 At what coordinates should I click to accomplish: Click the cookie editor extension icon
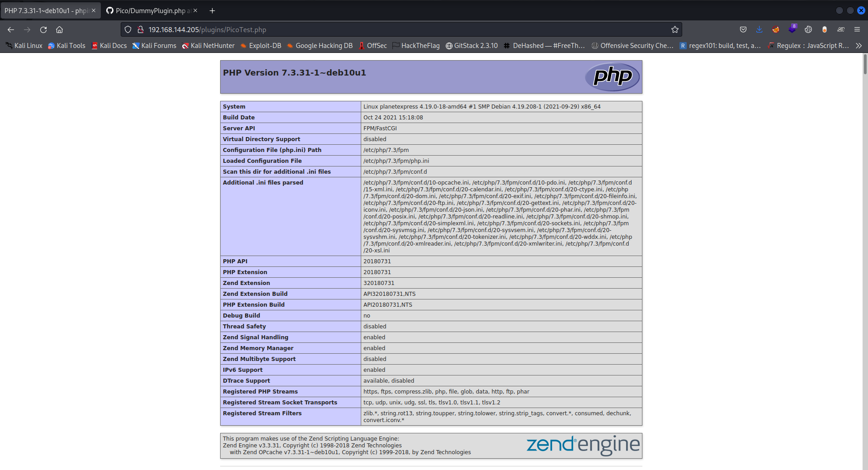point(808,29)
